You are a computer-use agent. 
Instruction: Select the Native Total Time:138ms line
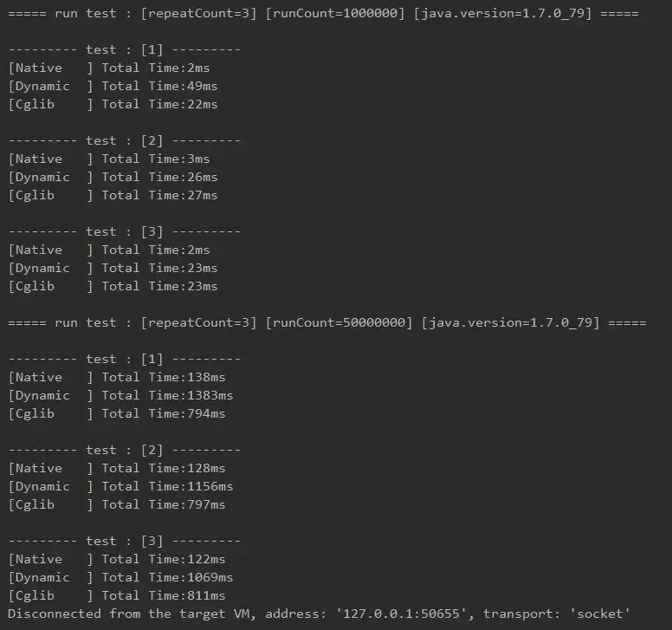pyautogui.click(x=117, y=377)
